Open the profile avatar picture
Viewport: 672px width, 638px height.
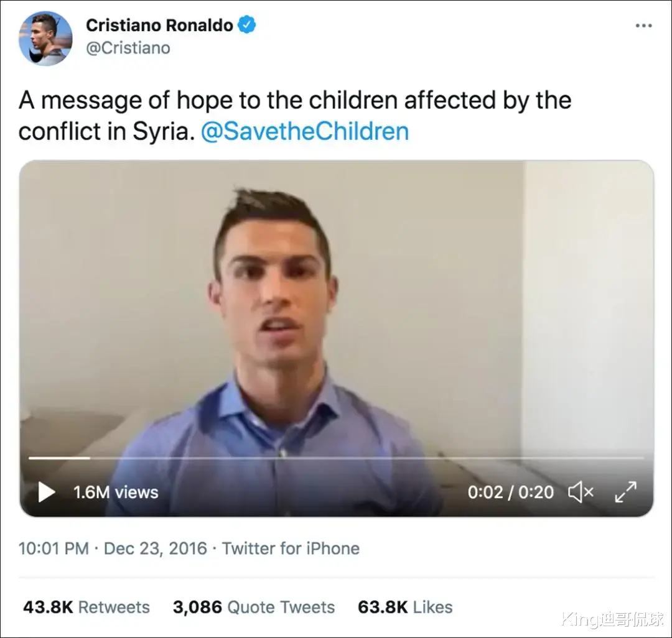click(45, 39)
